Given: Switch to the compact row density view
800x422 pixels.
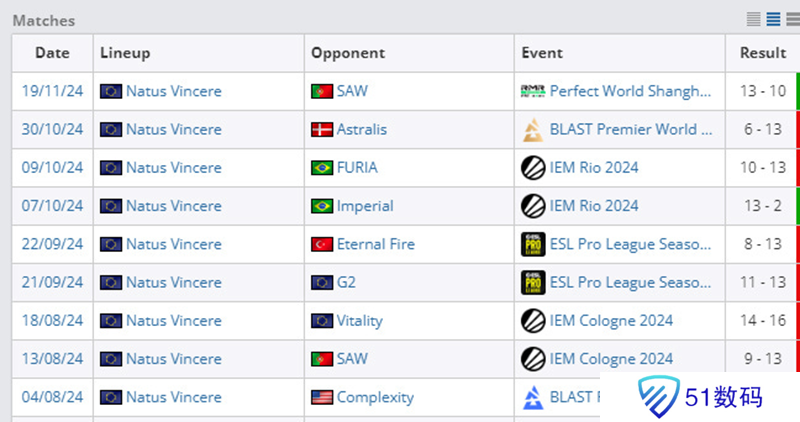Looking at the screenshot, I should (x=754, y=19).
